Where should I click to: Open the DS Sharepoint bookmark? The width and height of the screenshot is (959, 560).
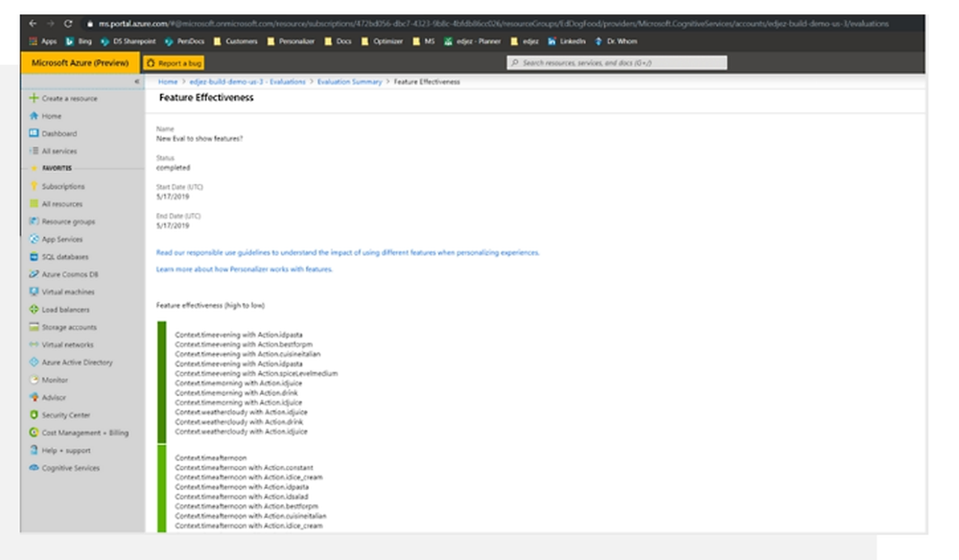point(128,41)
